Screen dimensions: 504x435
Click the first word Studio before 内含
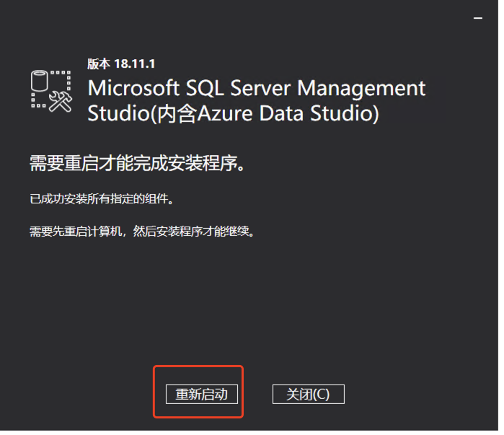point(114,114)
